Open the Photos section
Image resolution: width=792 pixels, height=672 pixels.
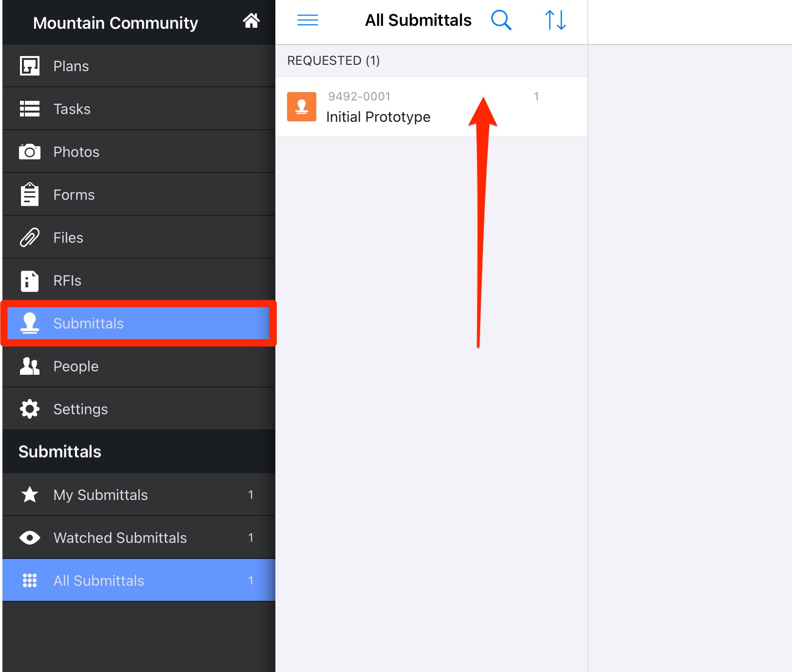click(x=139, y=152)
